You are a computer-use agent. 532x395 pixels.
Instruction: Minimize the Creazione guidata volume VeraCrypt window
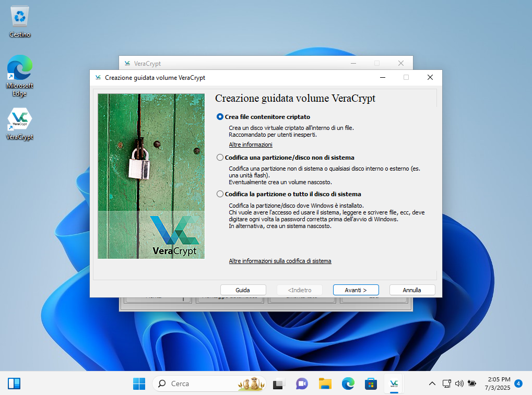(x=383, y=77)
